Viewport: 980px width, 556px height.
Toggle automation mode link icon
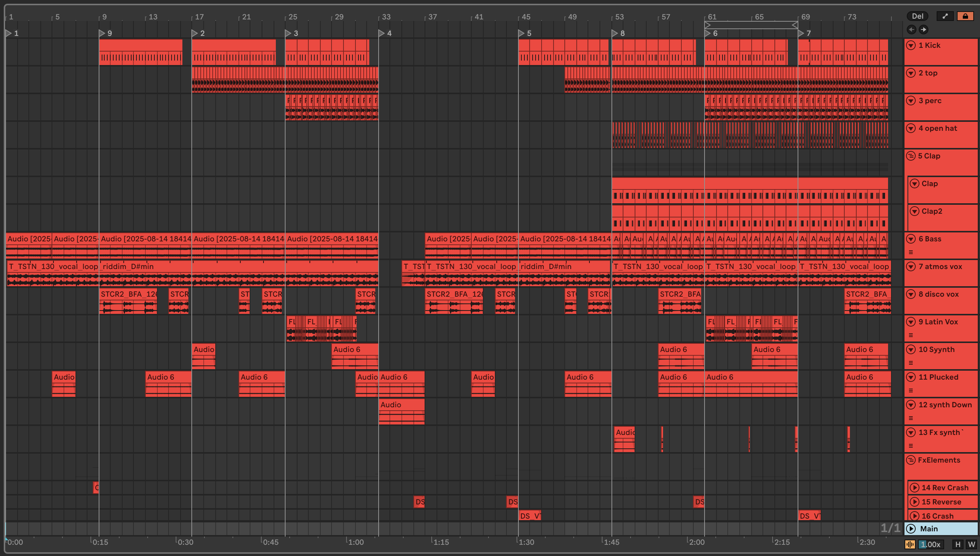point(945,16)
